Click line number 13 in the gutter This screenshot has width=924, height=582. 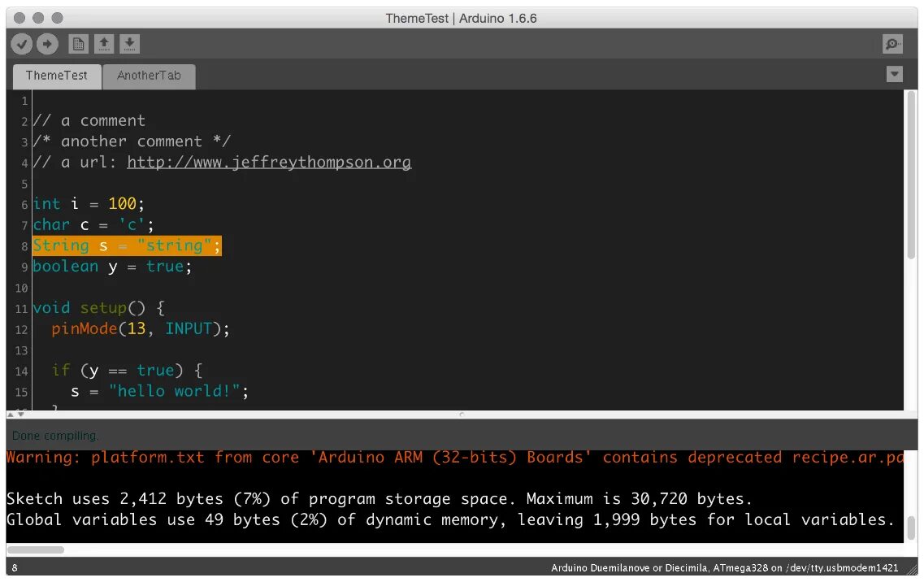pyautogui.click(x=21, y=351)
